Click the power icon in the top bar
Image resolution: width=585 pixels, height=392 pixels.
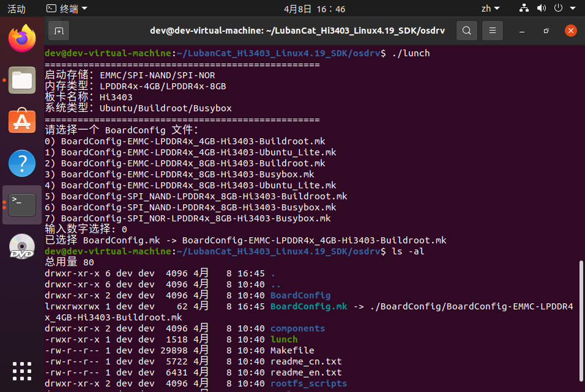pos(557,9)
